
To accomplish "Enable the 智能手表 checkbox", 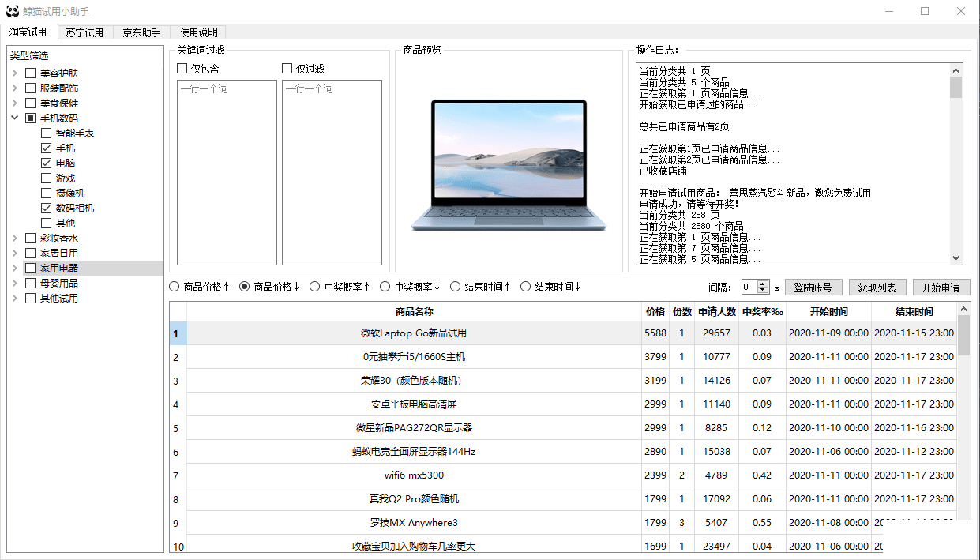I will [x=46, y=133].
